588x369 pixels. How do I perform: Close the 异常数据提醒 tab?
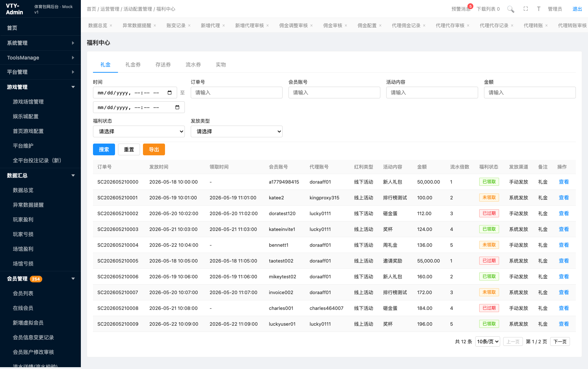click(155, 25)
